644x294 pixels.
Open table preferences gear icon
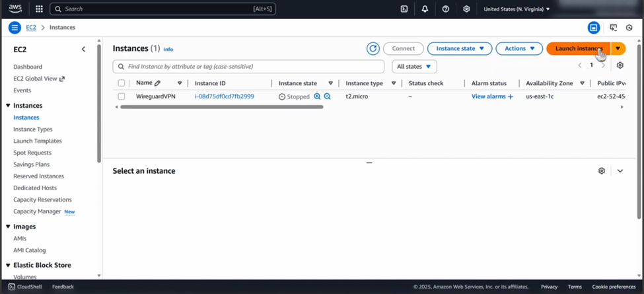[620, 65]
